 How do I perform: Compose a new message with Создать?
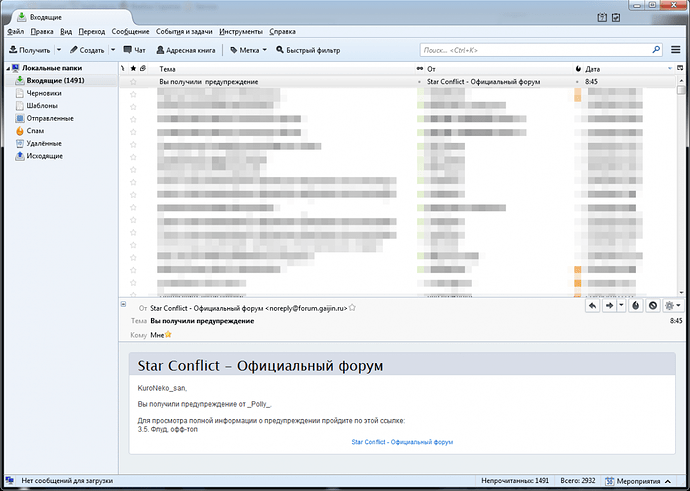[87, 50]
